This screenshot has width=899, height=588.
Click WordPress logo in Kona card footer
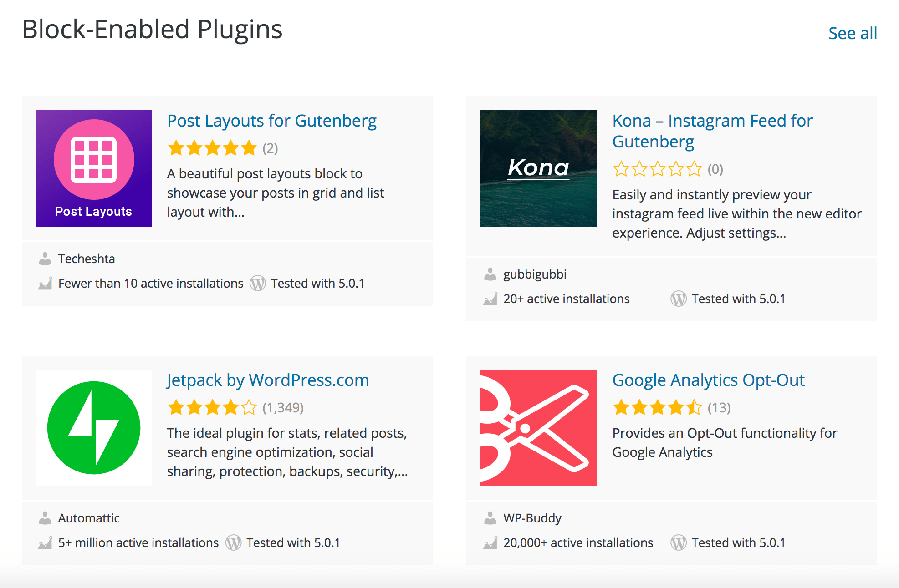[x=678, y=299]
